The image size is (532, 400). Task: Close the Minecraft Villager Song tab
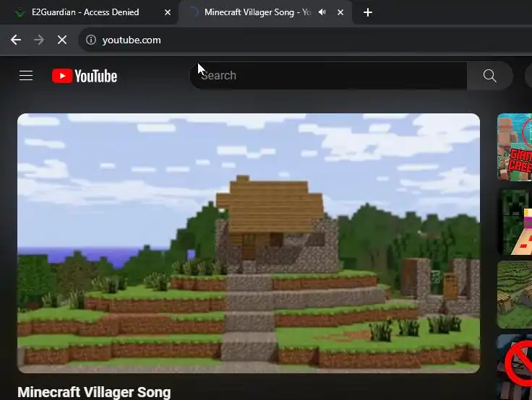pyautogui.click(x=340, y=12)
